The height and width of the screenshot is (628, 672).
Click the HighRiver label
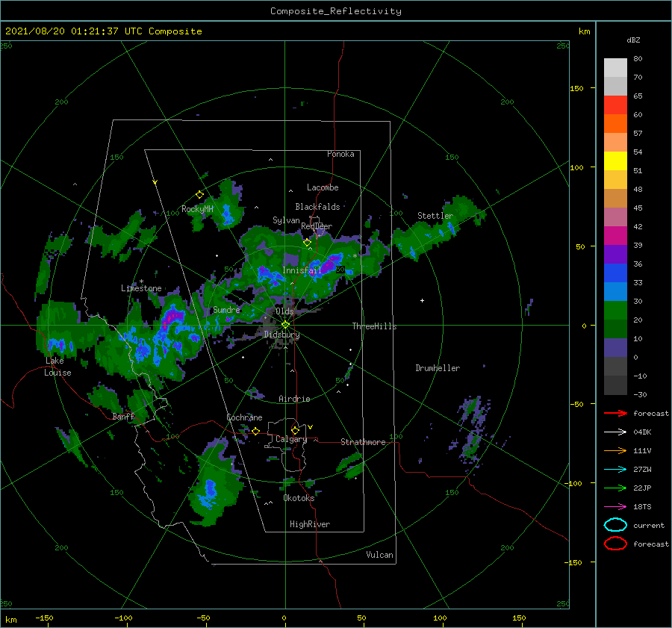pyautogui.click(x=310, y=524)
